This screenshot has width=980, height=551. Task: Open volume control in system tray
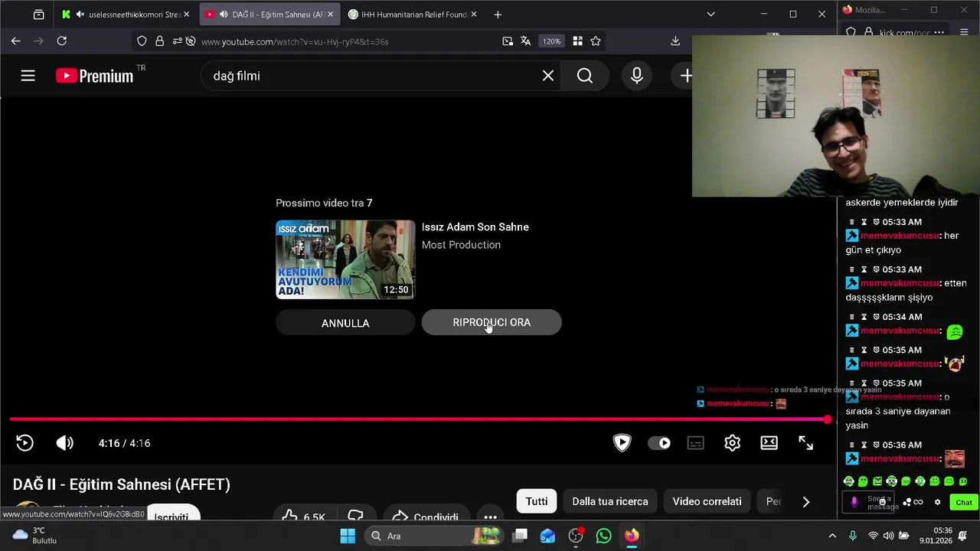[888, 536]
